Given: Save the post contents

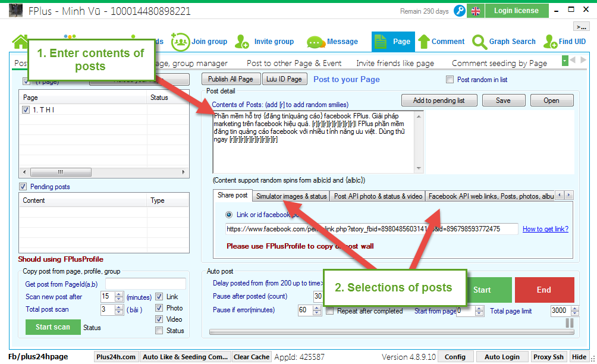Looking at the screenshot, I should coord(503,100).
